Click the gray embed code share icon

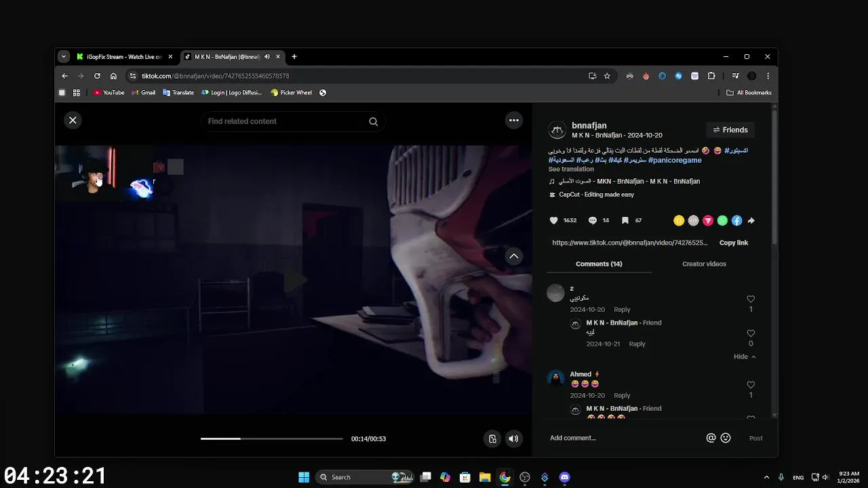point(693,220)
